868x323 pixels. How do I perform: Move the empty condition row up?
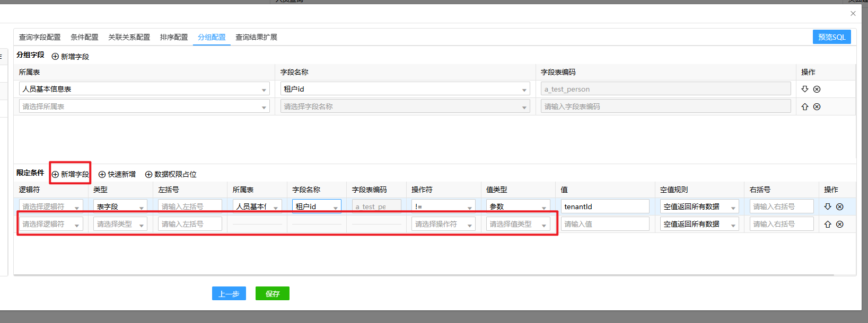pos(827,224)
